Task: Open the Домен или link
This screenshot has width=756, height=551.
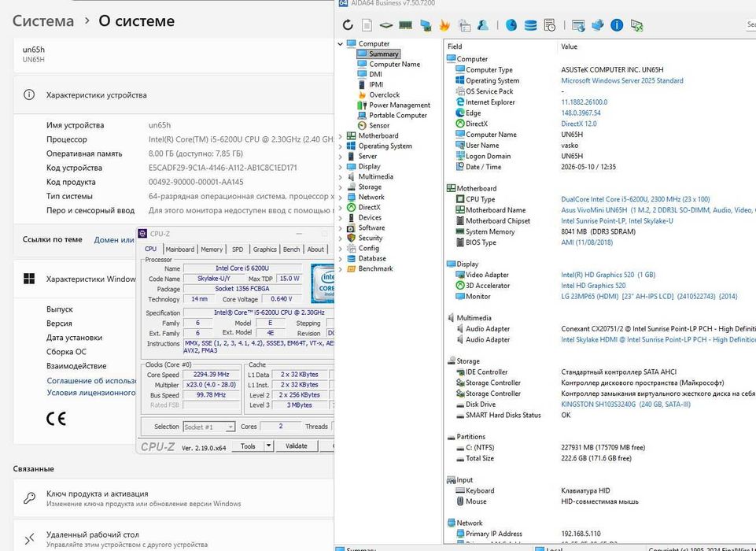Action: (114, 239)
